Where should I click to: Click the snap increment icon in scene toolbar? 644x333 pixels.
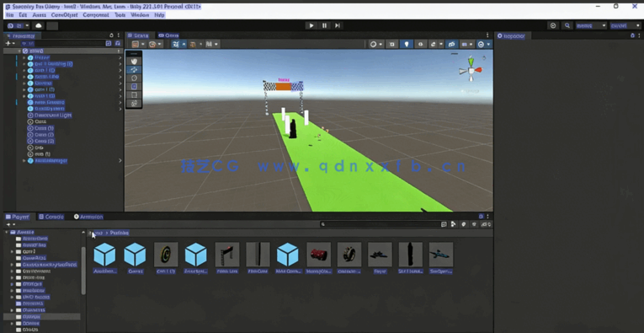[209, 44]
